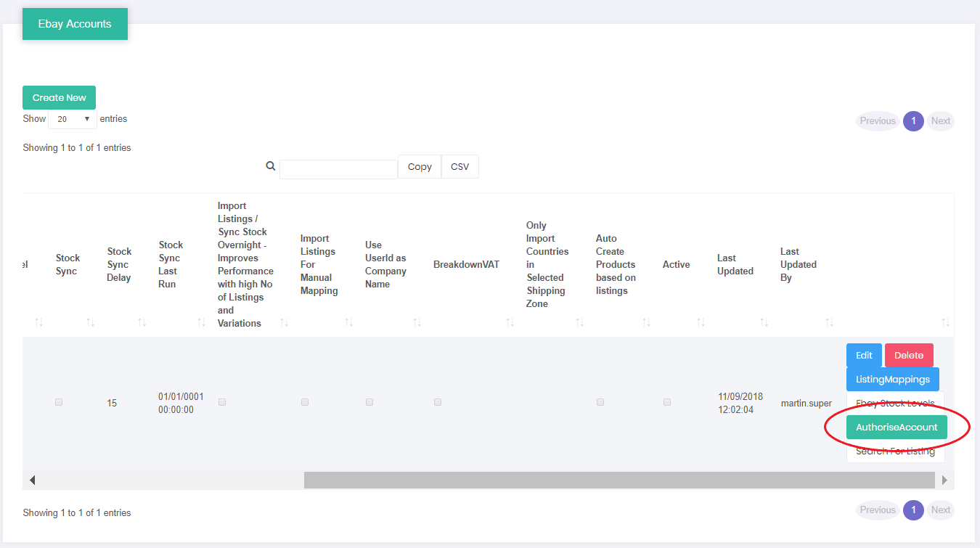Sort by Auto Create Products column arrows

647,322
